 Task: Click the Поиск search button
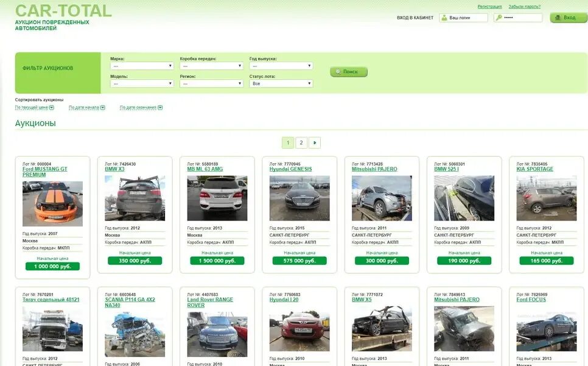point(349,72)
